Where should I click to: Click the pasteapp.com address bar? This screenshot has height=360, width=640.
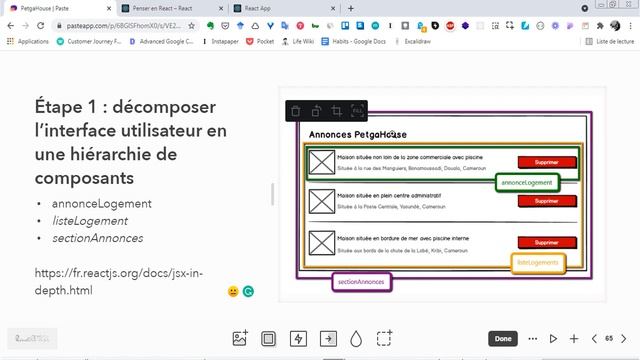coord(124,26)
